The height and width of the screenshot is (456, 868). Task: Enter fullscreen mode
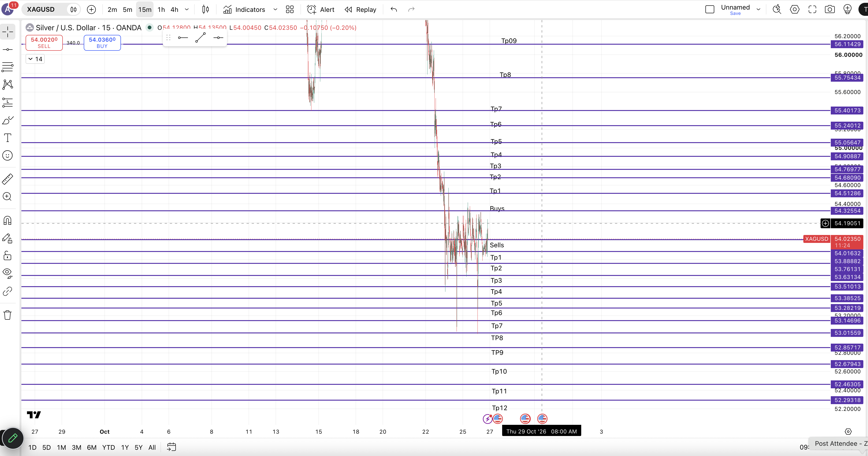pyautogui.click(x=812, y=10)
